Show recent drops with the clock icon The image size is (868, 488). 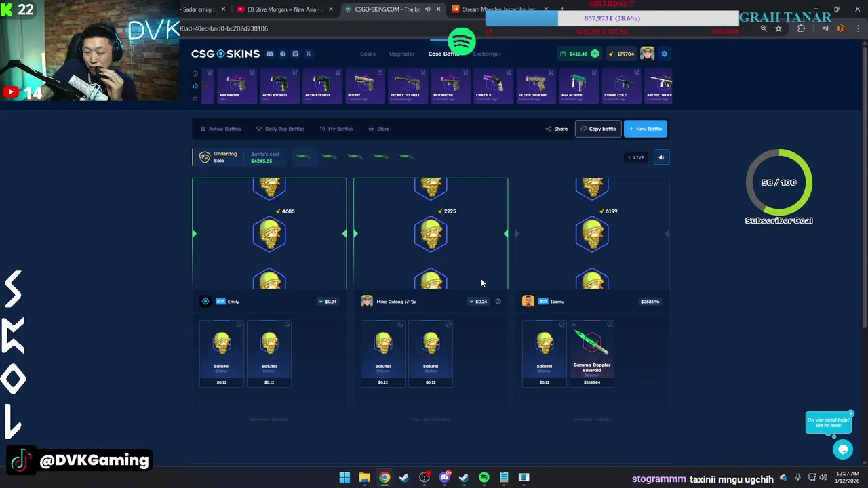tap(195, 74)
